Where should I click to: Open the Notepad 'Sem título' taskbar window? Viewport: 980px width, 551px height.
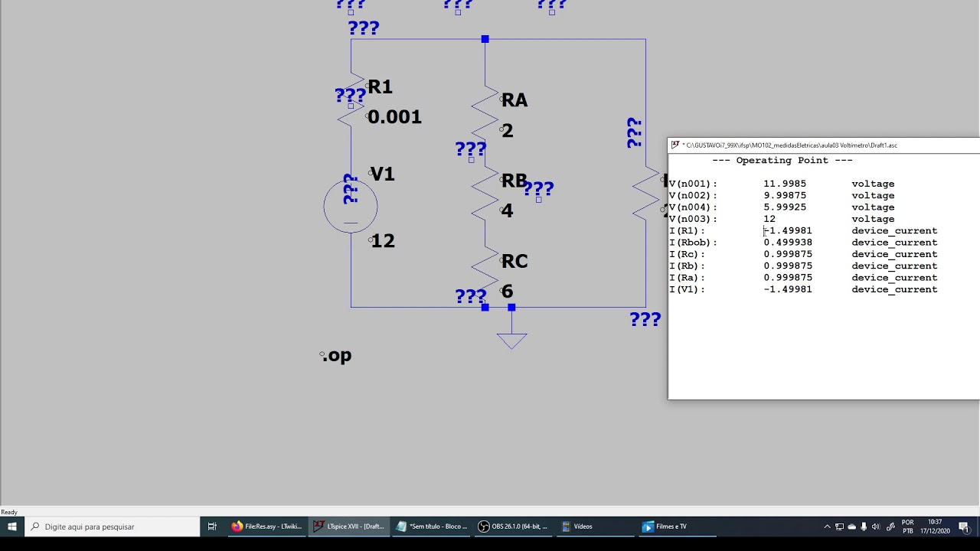click(x=431, y=527)
